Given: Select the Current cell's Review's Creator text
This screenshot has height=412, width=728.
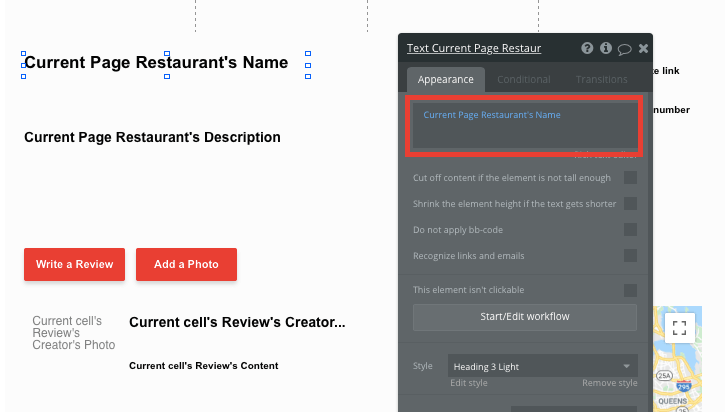Looking at the screenshot, I should click(x=237, y=322).
